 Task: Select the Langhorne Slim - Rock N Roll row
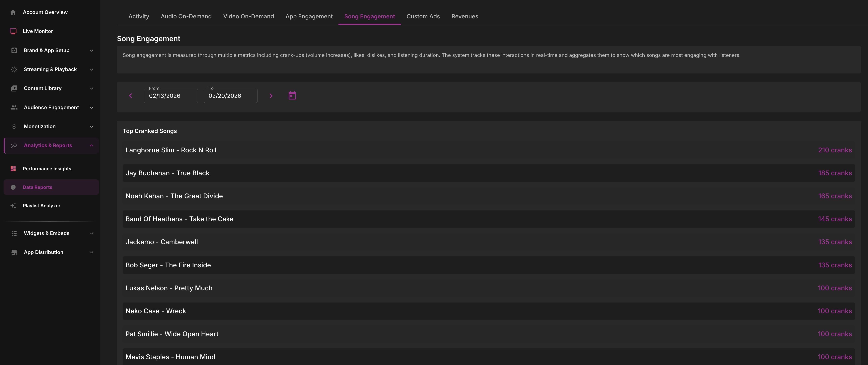click(488, 150)
